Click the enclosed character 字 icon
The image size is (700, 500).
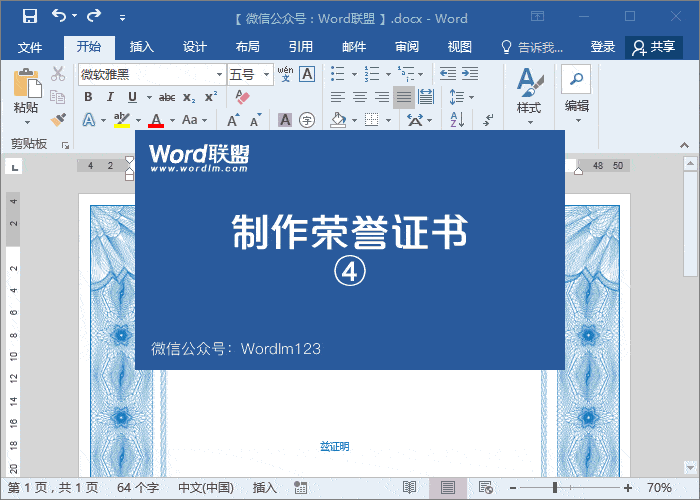pyautogui.click(x=307, y=120)
